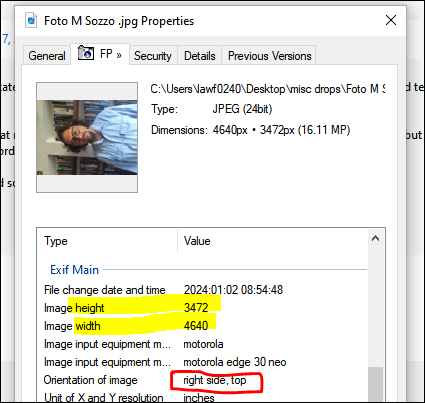Click the photo preview thumbnail

pos(87,137)
